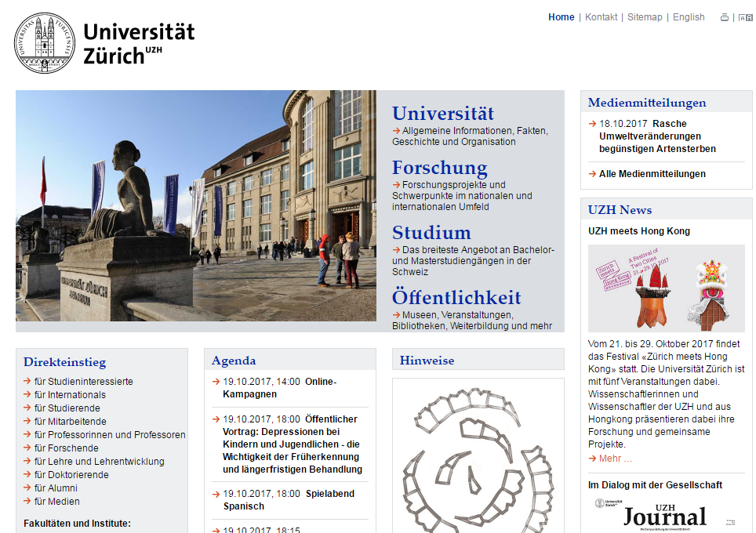
Task: Open 'für Studieninteressierte' link
Action: [x=83, y=381]
